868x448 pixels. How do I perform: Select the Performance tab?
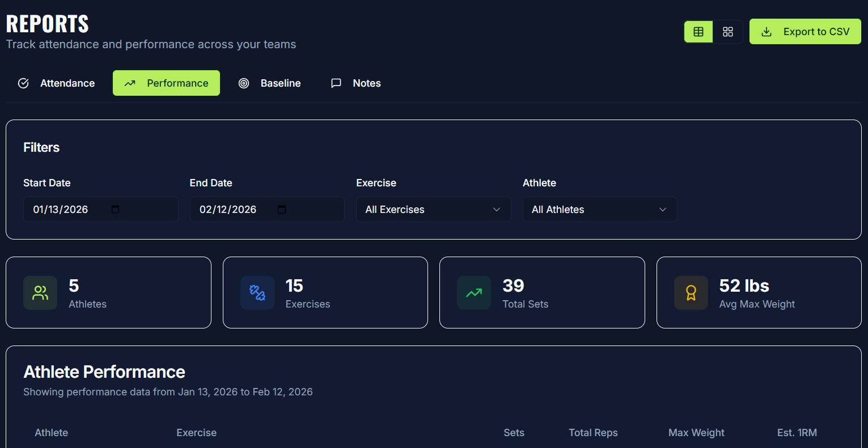pyautogui.click(x=166, y=83)
